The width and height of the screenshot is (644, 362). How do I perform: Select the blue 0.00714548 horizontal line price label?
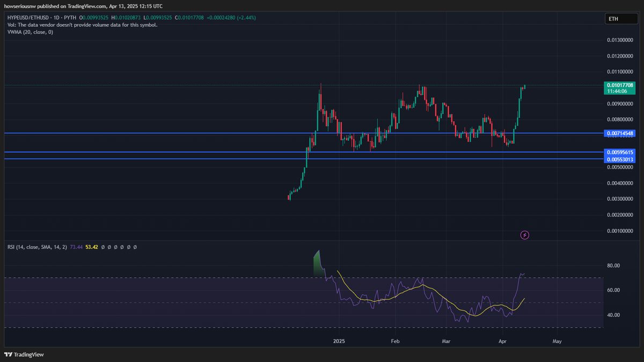click(x=620, y=132)
